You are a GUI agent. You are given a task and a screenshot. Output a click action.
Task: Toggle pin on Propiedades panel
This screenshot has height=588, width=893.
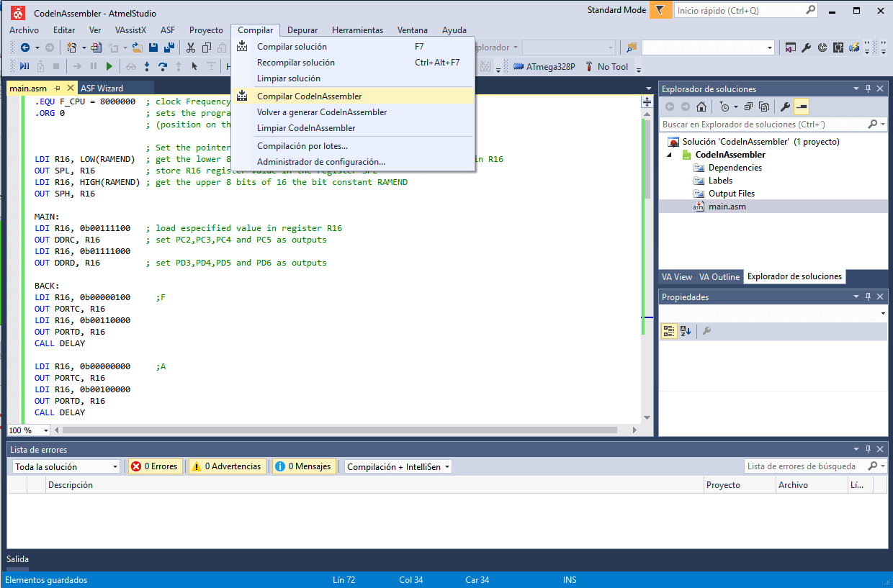[x=869, y=297]
